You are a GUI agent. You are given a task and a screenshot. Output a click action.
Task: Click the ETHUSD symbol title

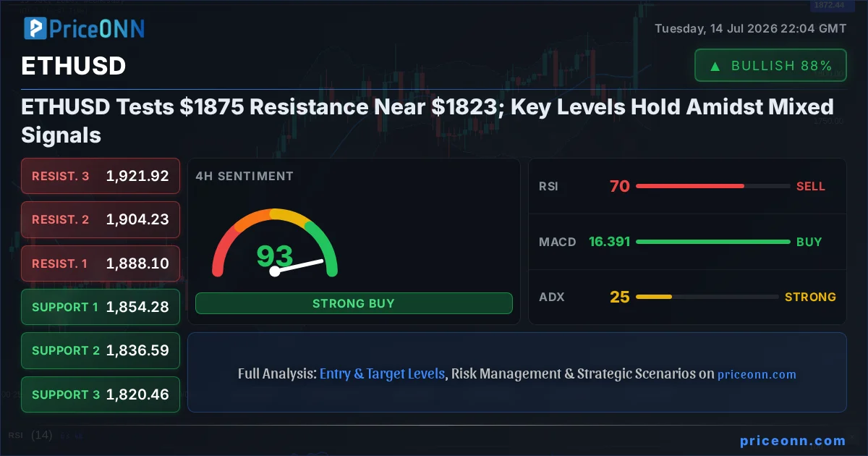pyautogui.click(x=74, y=66)
